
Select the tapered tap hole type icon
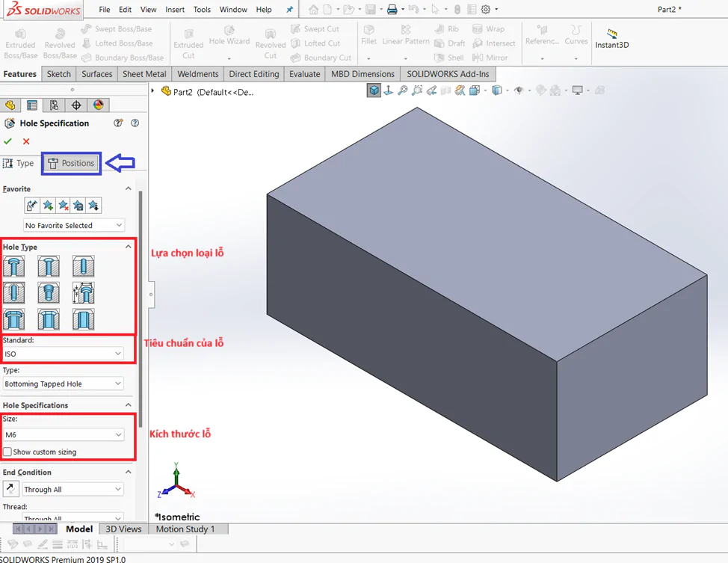[49, 292]
